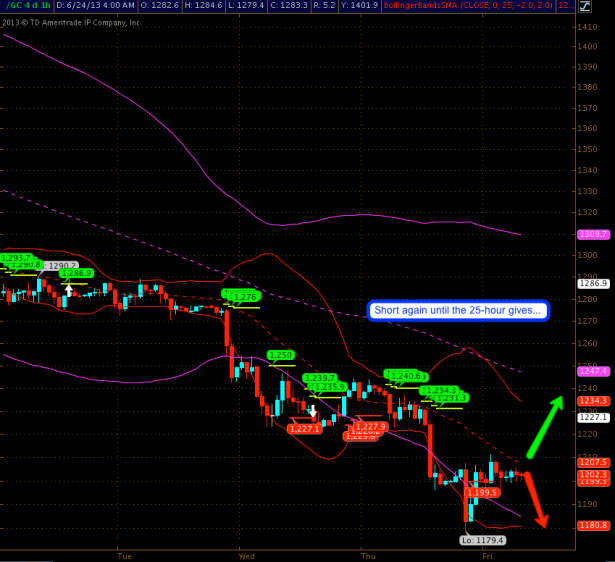Click the green 1,250 order bubble

[x=282, y=355]
